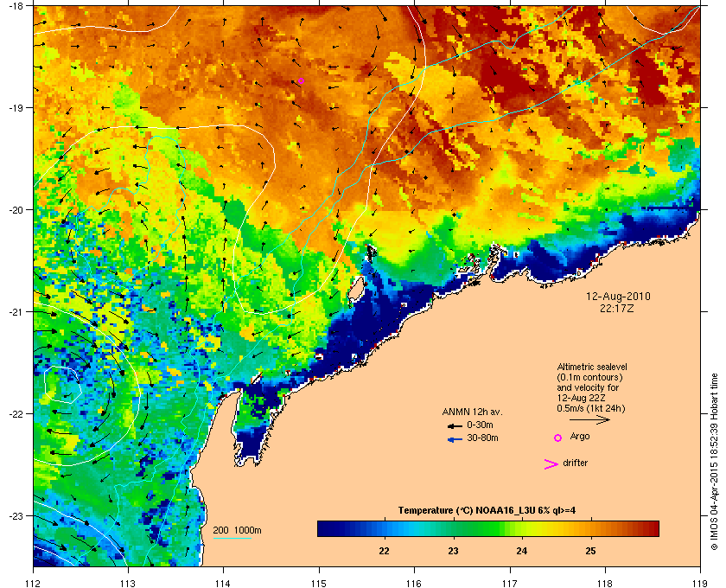Click the '200 1000m' isobath label
The height and width of the screenshot is (588, 726).
click(x=237, y=531)
